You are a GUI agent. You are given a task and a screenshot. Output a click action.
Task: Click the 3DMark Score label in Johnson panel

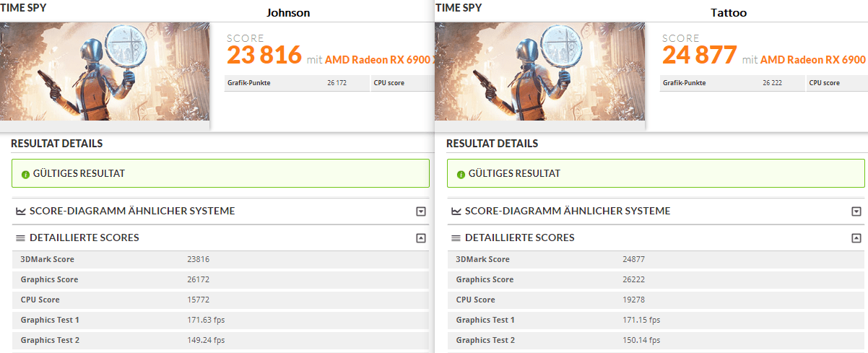[x=48, y=259]
